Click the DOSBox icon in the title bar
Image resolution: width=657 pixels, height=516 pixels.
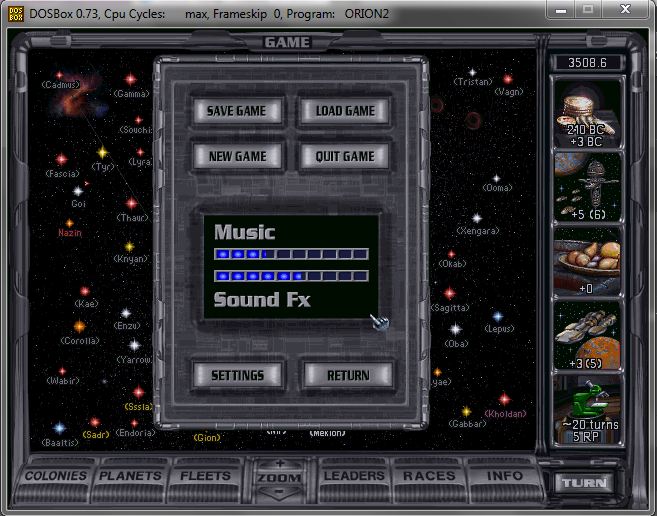[x=16, y=14]
